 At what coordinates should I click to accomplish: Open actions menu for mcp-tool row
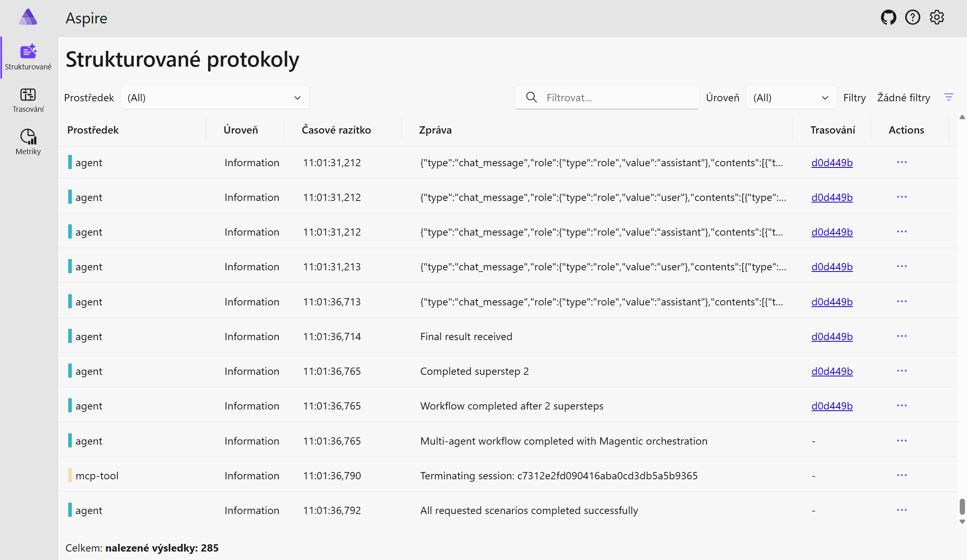[902, 475]
